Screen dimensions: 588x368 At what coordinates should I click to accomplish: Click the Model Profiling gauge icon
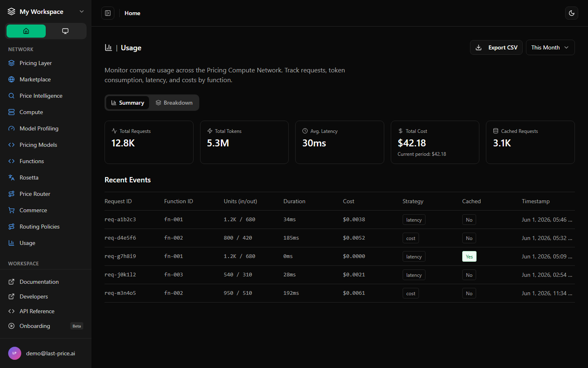11,128
